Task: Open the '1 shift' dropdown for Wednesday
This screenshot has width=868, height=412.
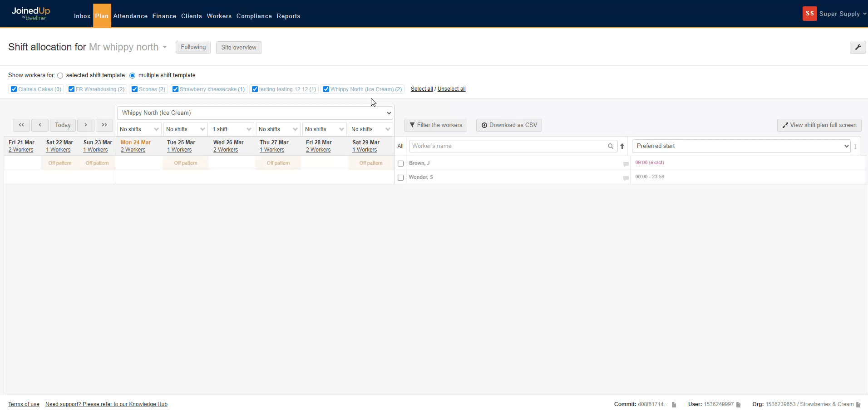Action: pos(232,129)
